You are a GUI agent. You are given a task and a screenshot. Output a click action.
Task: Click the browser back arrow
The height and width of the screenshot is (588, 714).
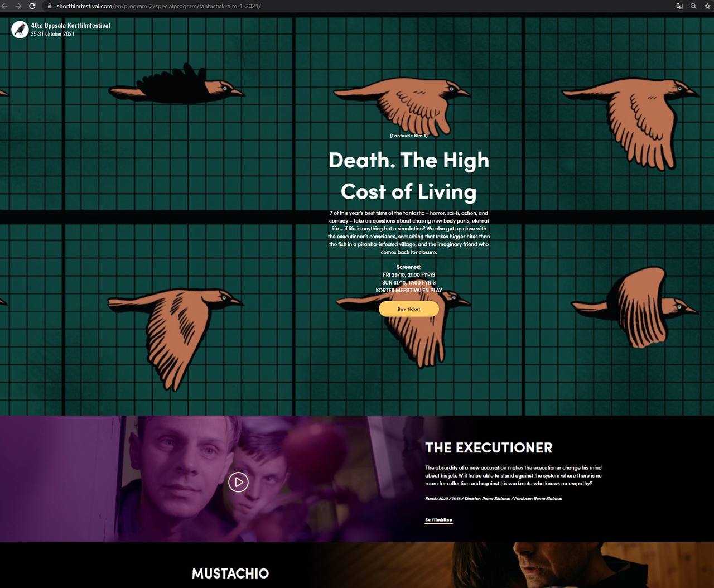point(5,6)
